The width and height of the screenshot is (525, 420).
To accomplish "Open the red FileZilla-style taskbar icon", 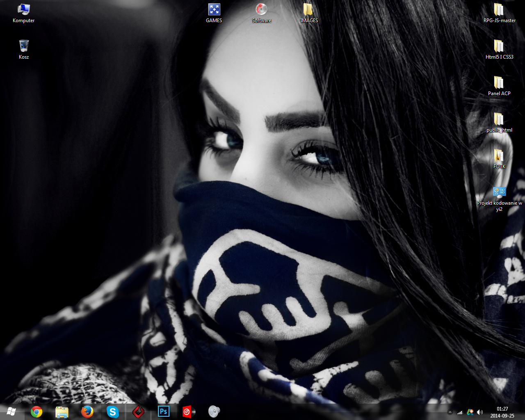I will (x=138, y=411).
